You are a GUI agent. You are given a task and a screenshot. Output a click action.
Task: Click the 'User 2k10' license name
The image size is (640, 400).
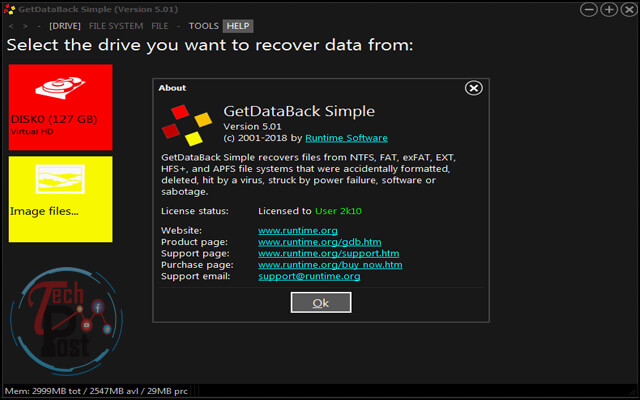(x=338, y=211)
